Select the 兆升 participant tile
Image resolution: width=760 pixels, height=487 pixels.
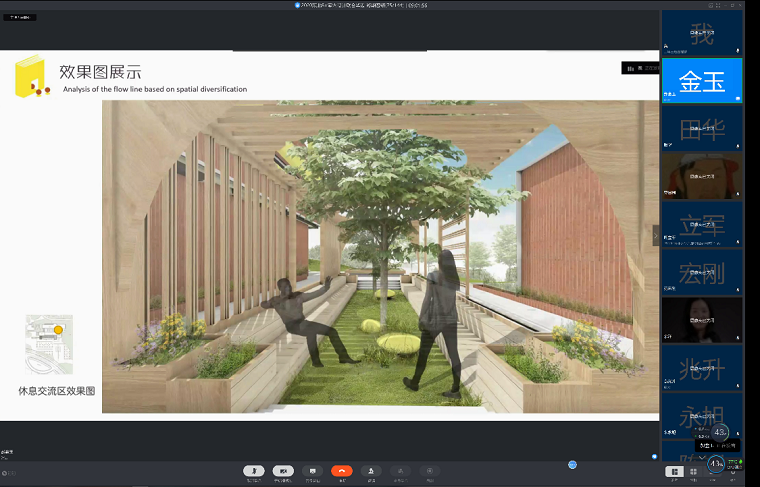point(701,366)
